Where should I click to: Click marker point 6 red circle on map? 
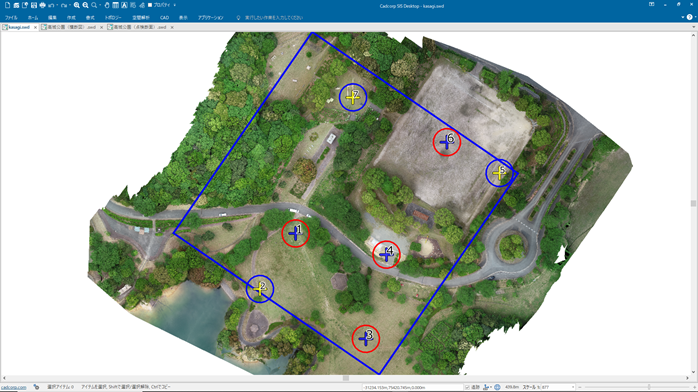coord(446,142)
